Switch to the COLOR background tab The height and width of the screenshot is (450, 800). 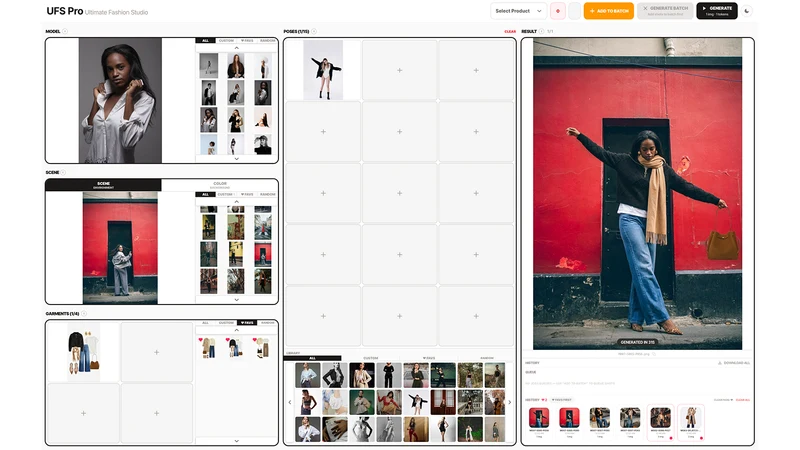220,185
